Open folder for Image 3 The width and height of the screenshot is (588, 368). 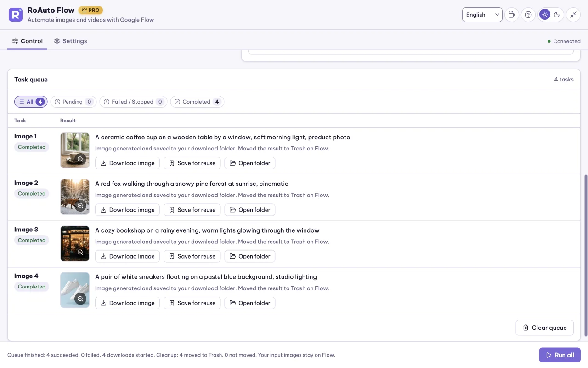[250, 256]
